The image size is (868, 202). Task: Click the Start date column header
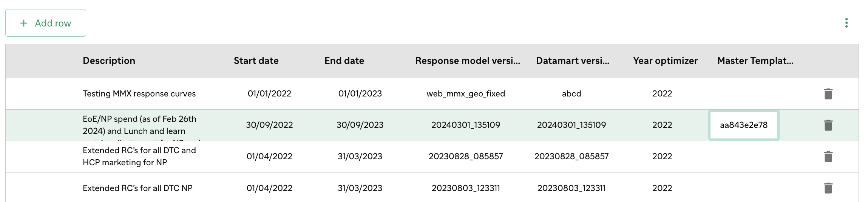pyautogui.click(x=256, y=61)
